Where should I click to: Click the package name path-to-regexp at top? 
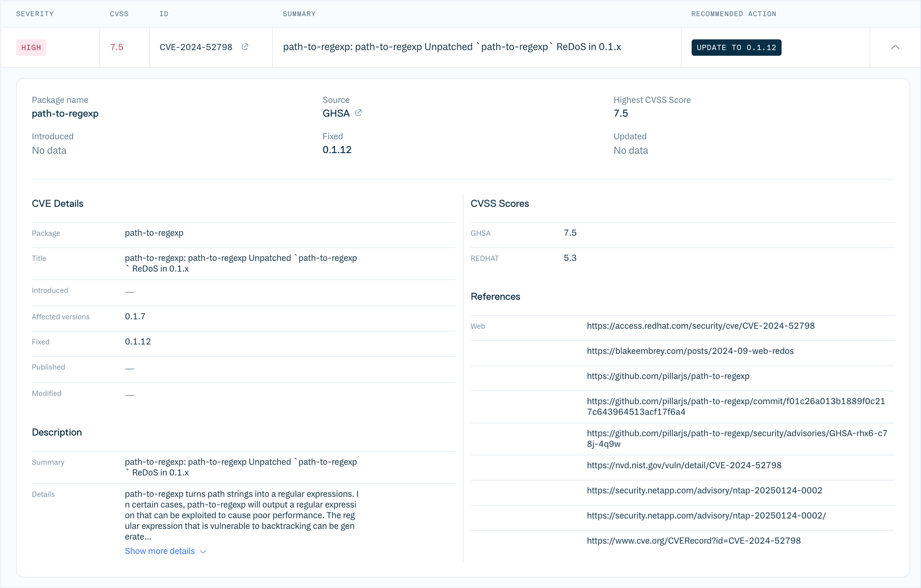pyautogui.click(x=65, y=114)
